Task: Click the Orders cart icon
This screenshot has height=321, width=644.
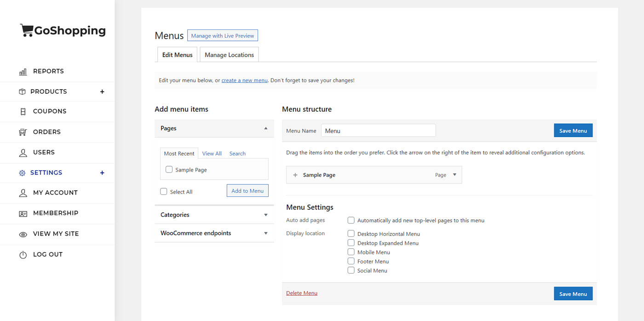Action: tap(23, 132)
